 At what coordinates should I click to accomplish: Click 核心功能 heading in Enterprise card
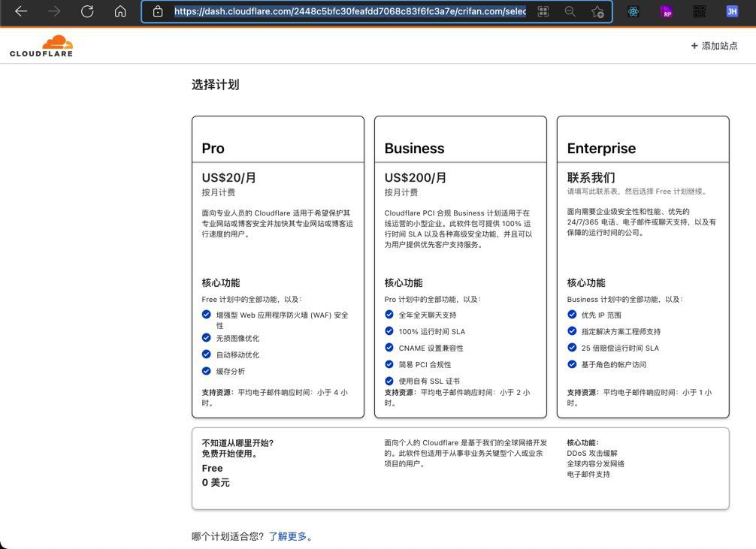pyautogui.click(x=586, y=283)
